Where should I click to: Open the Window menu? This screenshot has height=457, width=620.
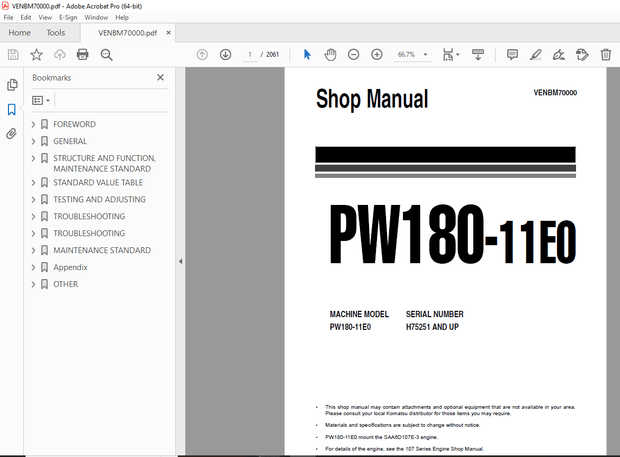tap(96, 17)
